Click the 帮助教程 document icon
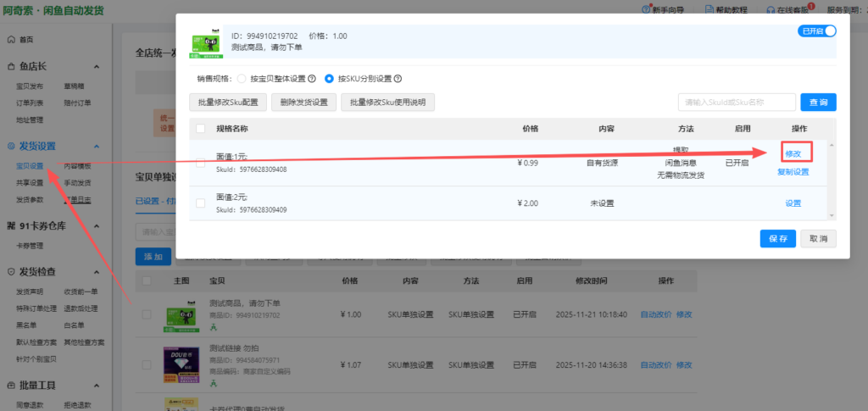This screenshot has width=868, height=411. tap(709, 9)
